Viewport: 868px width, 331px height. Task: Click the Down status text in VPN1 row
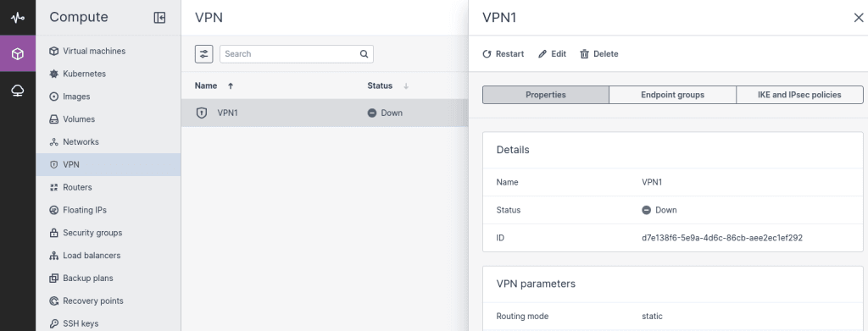[392, 113]
